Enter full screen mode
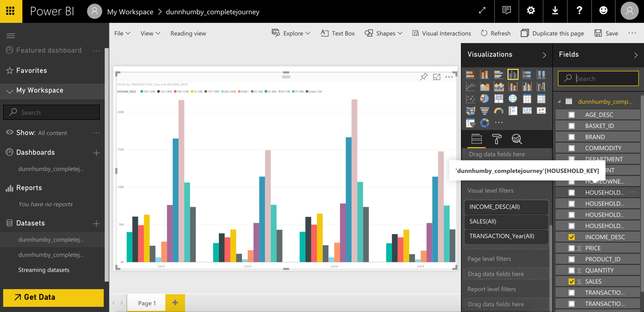Viewport: 644px width, 312px height. [x=482, y=11]
